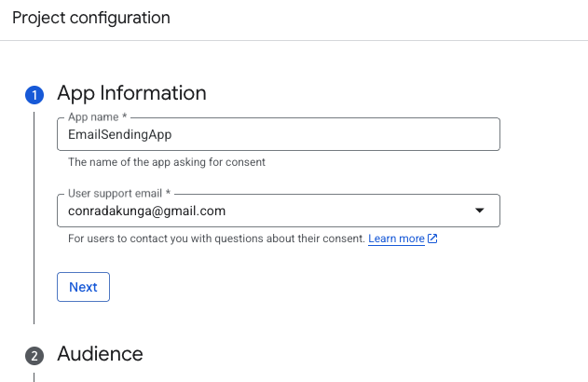Click the external link icon beside Learn more
The image size is (588, 382).
tap(432, 239)
